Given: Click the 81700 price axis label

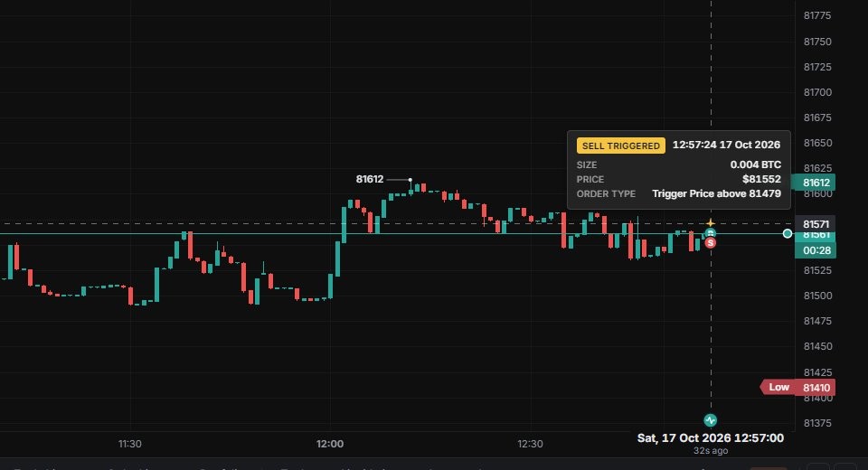Looking at the screenshot, I should pos(817,92).
